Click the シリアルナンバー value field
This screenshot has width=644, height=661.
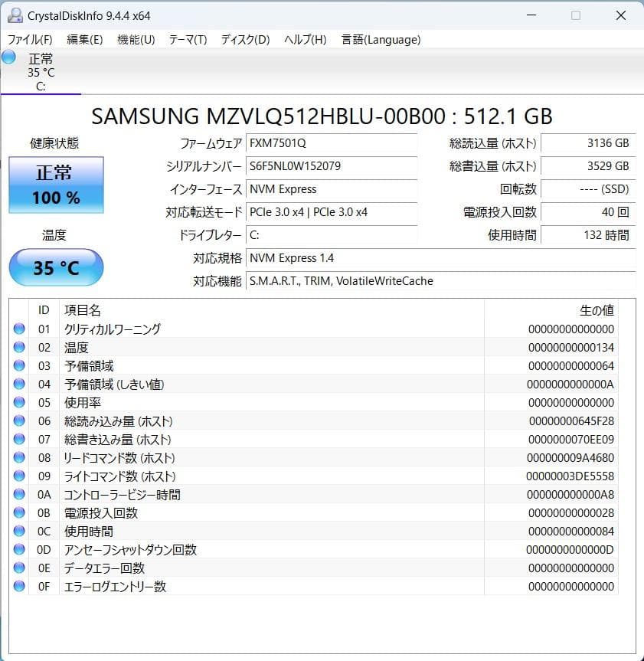click(332, 166)
